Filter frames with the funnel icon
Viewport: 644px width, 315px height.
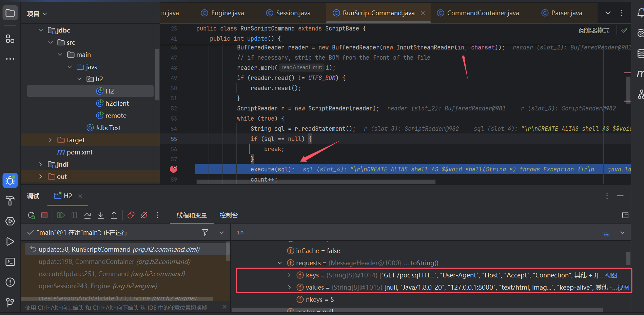click(205, 232)
